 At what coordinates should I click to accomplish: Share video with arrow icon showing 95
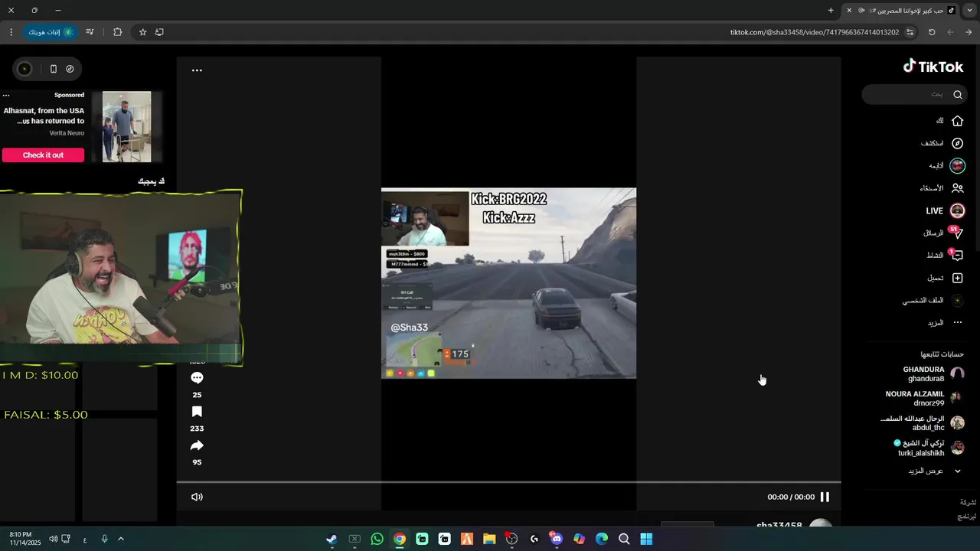pyautogui.click(x=197, y=445)
